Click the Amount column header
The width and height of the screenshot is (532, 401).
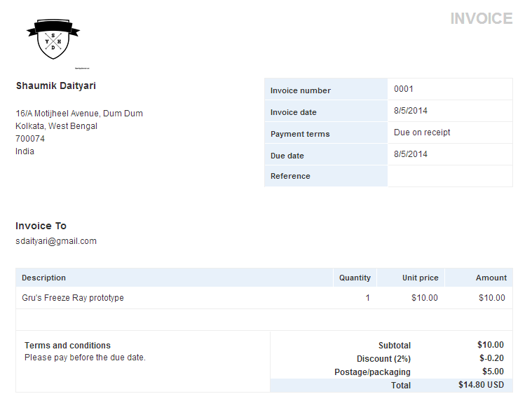click(x=491, y=278)
